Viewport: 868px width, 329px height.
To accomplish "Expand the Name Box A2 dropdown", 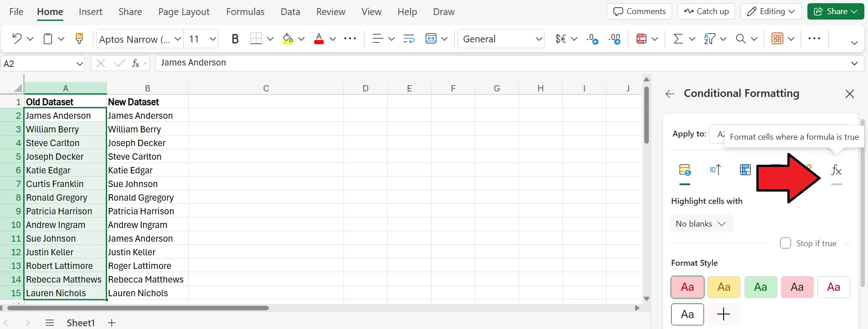I will coord(80,64).
